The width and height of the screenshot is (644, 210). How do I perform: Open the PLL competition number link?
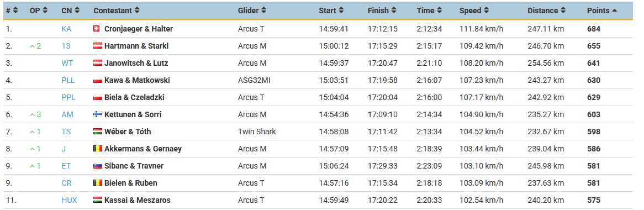click(68, 80)
